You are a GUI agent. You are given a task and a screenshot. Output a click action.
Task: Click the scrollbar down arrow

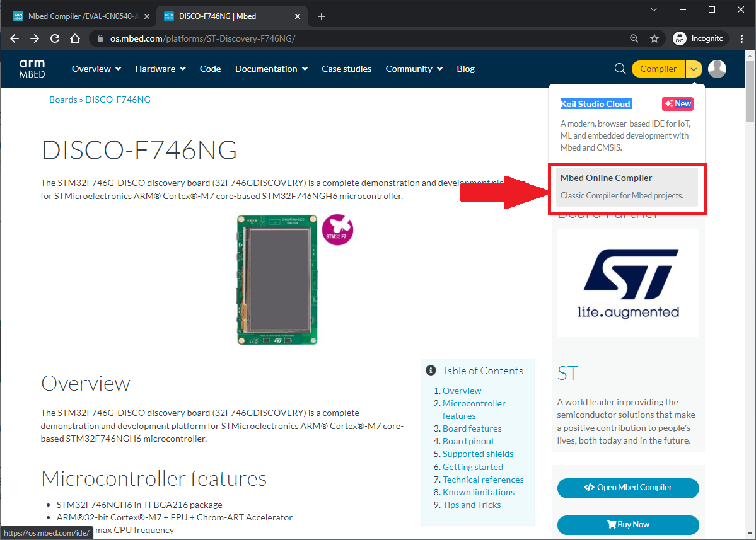(750, 534)
